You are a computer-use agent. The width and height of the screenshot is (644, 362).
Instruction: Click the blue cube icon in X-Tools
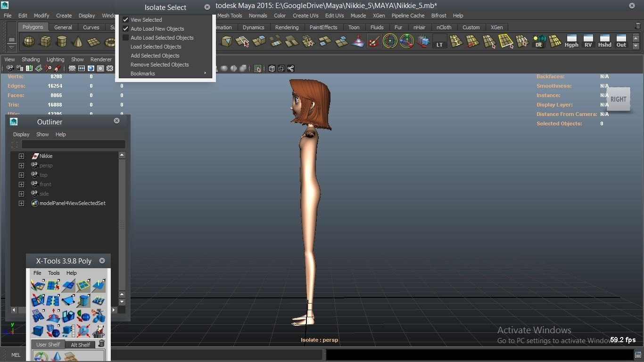click(x=38, y=330)
